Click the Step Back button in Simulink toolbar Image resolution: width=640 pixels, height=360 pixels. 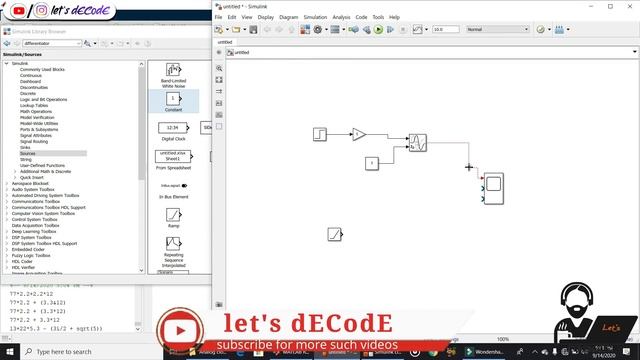pos(367,29)
